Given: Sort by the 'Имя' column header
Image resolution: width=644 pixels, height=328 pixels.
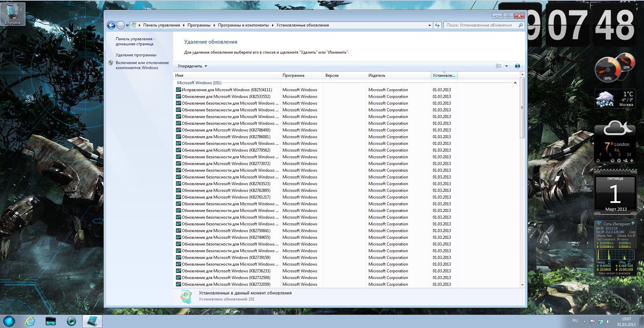Looking at the screenshot, I should click(227, 75).
